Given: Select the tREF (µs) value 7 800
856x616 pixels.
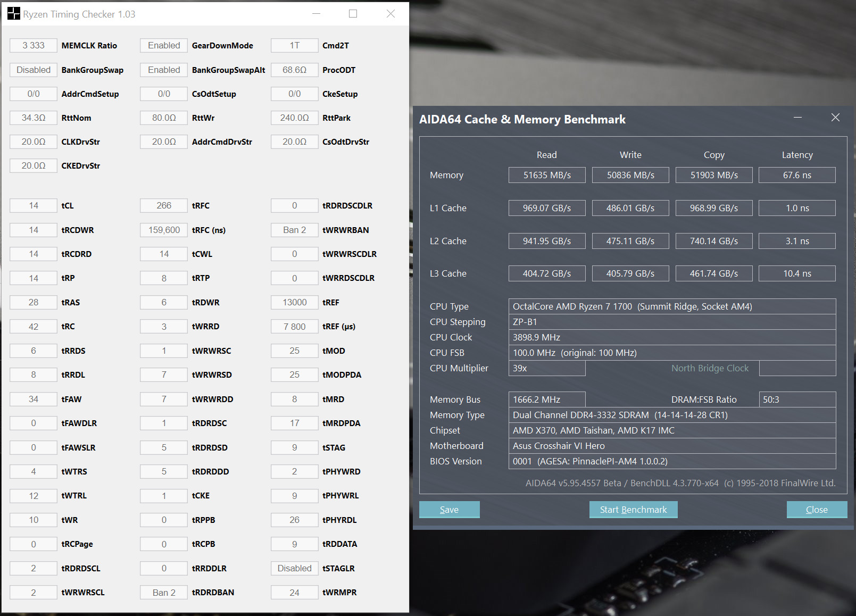Looking at the screenshot, I should (x=294, y=327).
